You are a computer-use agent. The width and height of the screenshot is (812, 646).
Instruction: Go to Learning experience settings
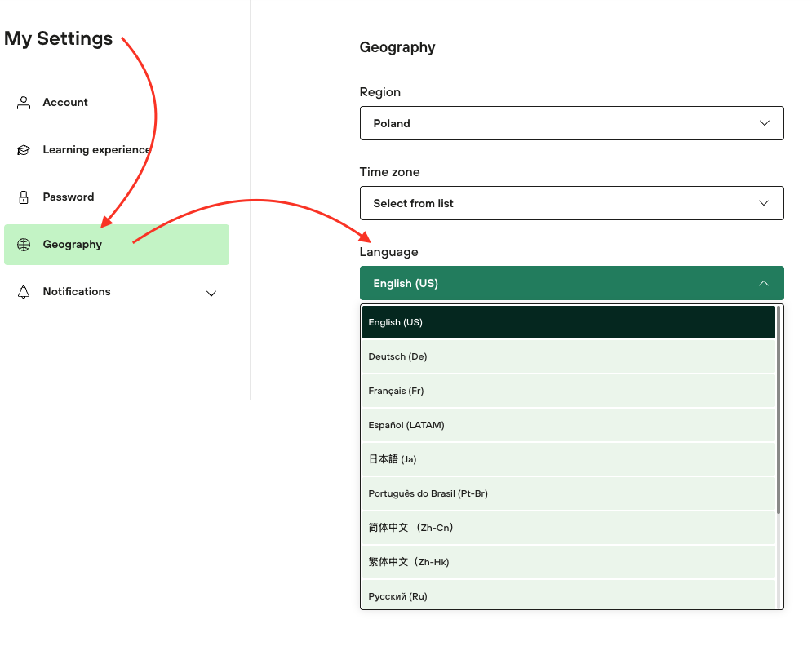(96, 150)
